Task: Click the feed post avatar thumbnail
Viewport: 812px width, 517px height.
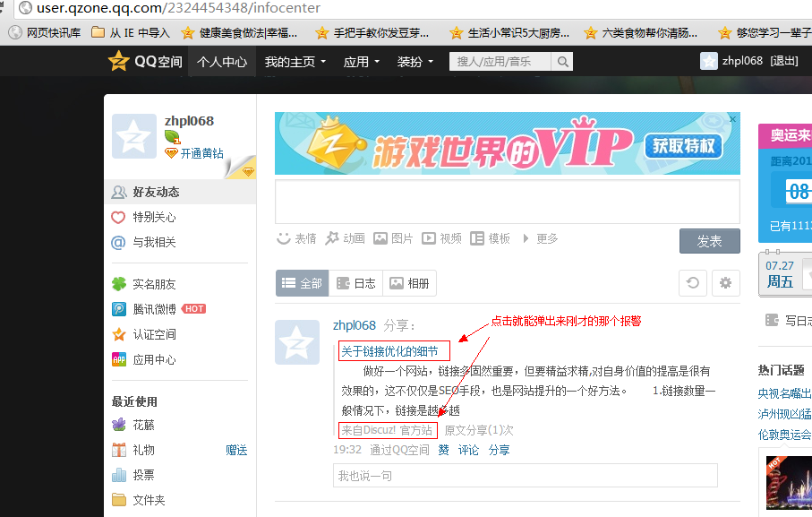Action: [x=297, y=342]
